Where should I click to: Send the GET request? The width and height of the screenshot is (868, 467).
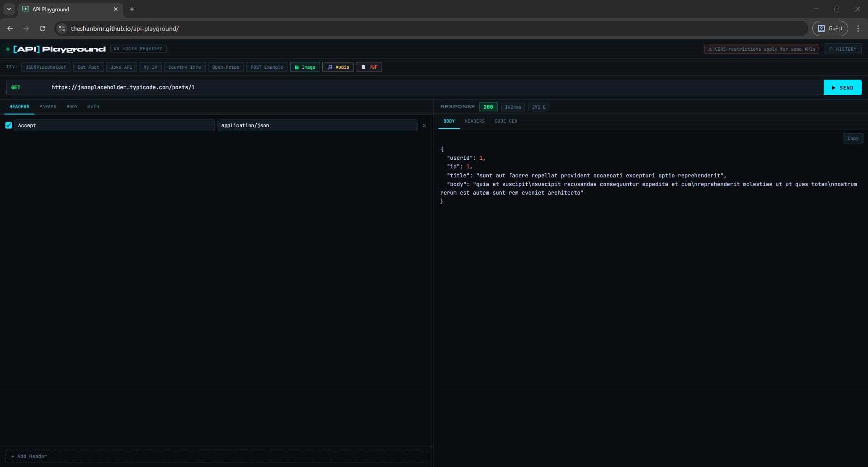pyautogui.click(x=842, y=87)
